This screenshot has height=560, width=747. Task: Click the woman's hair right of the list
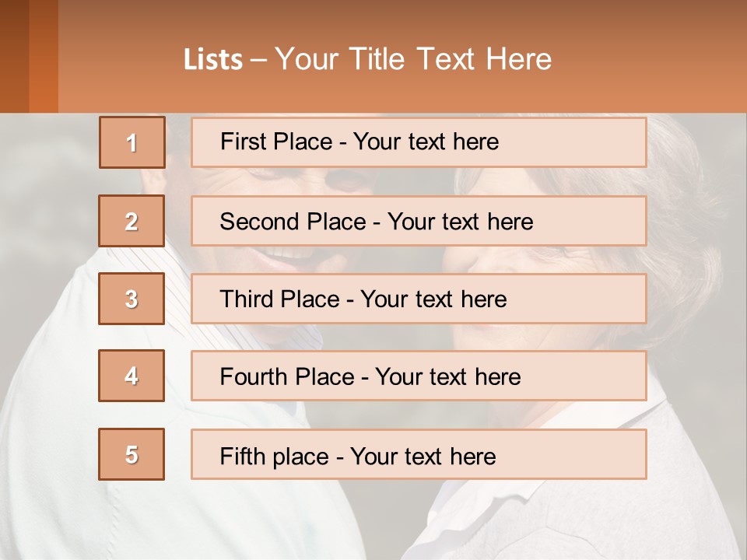[685, 233]
